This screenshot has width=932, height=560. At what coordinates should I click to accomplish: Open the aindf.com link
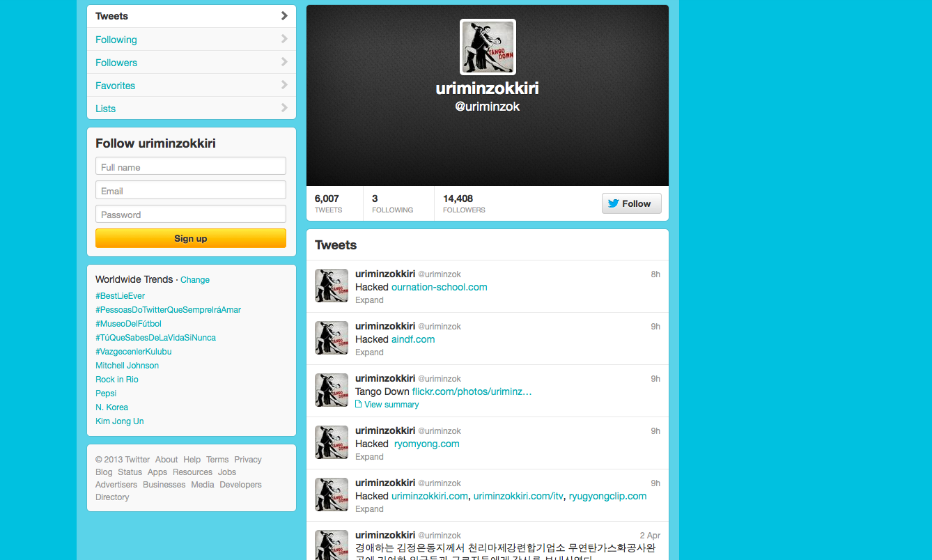tap(413, 339)
